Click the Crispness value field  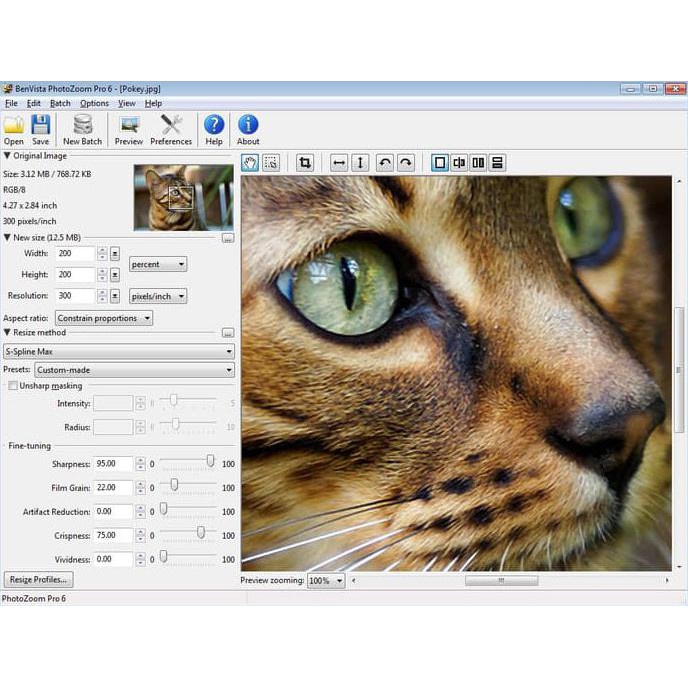click(x=113, y=535)
